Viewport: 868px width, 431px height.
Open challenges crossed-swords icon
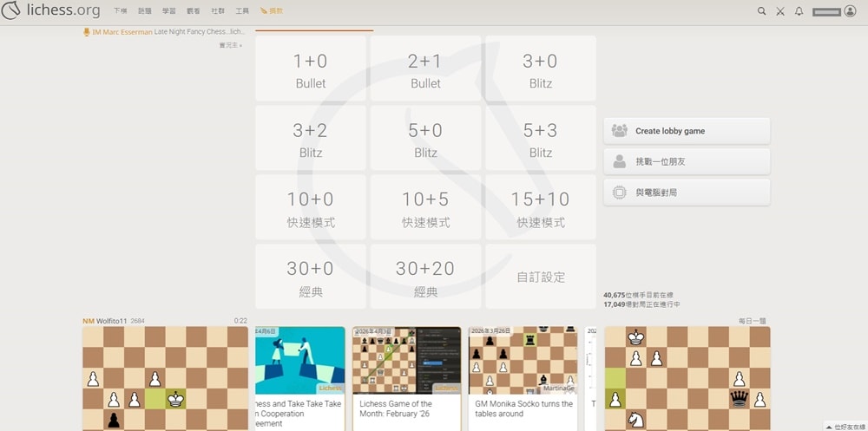780,11
